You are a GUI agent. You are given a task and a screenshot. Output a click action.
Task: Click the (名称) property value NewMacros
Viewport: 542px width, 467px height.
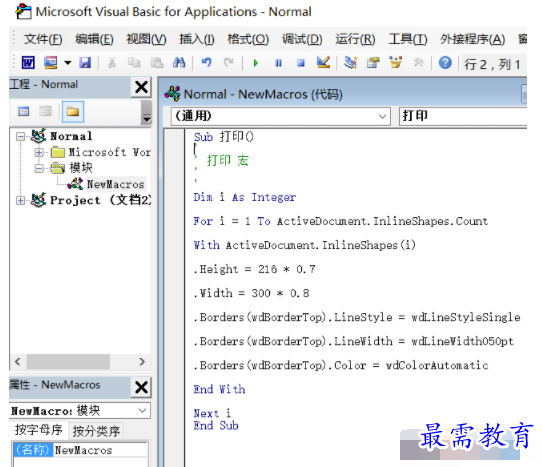click(100, 450)
